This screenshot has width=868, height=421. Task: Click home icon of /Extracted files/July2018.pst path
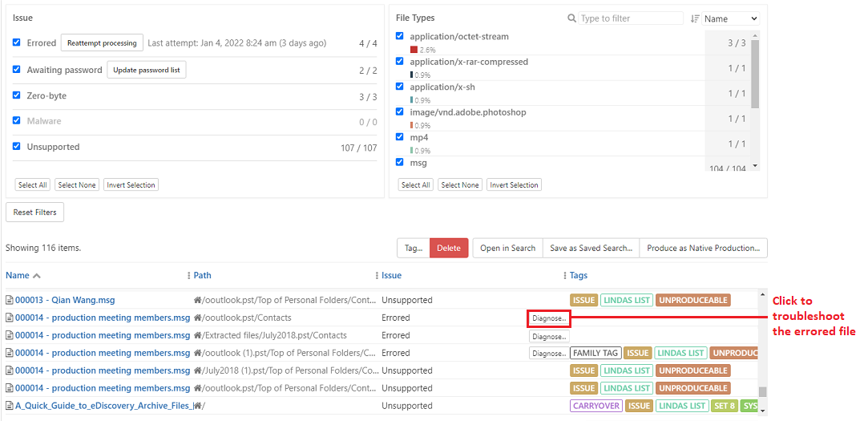point(197,335)
